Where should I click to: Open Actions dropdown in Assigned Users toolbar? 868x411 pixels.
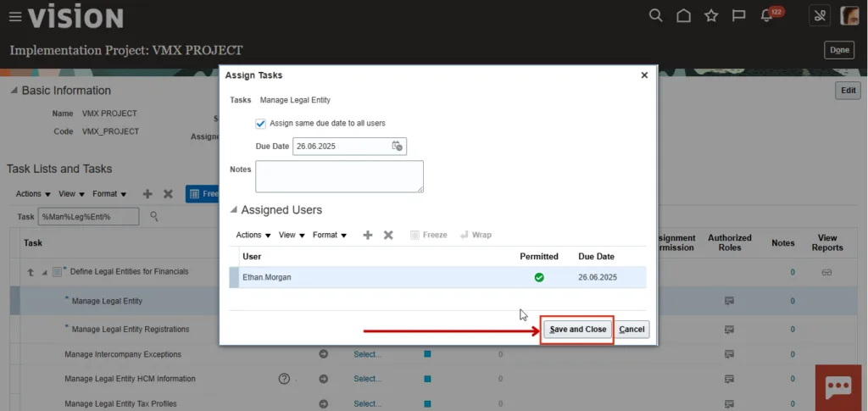253,235
